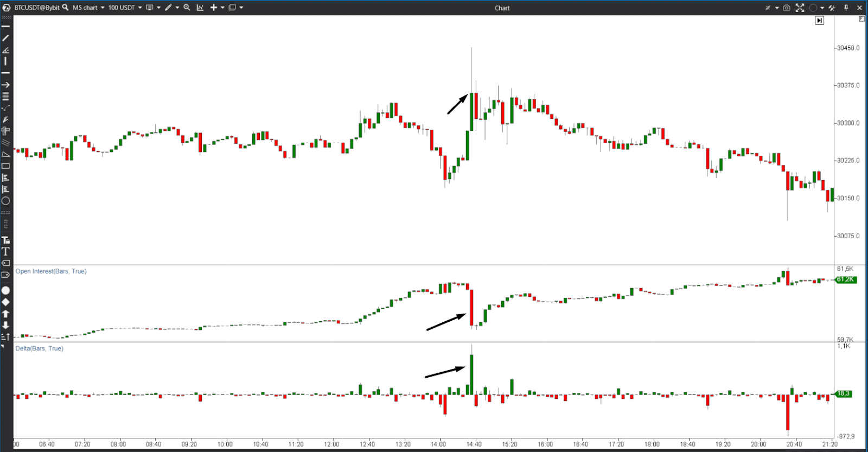Select the parallel channel lines tool
The width and height of the screenshot is (868, 452).
(5, 143)
